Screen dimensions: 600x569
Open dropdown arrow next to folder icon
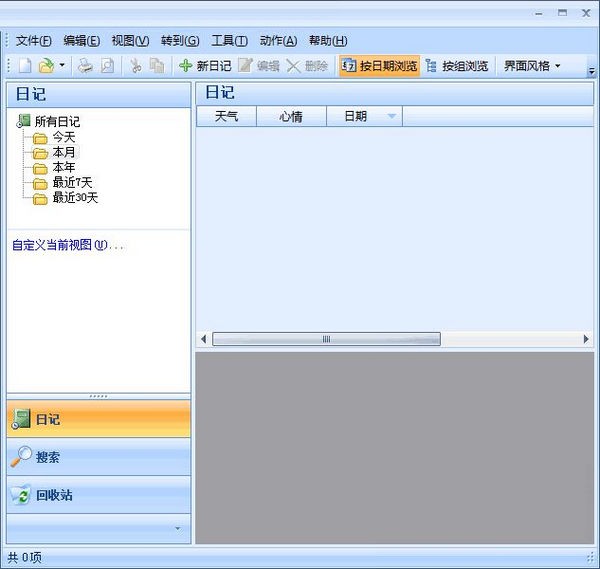click(x=62, y=65)
